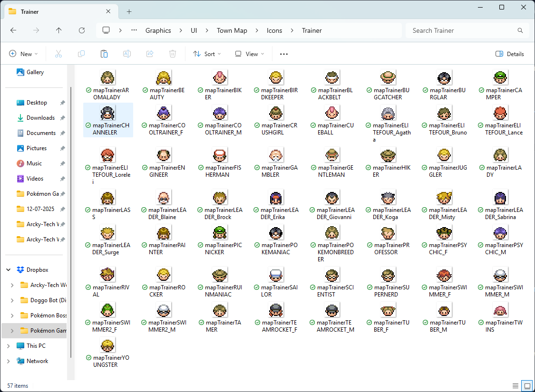Image resolution: width=535 pixels, height=392 pixels.
Task: Select the mapTrainerBIKER sprite file
Action: [x=220, y=85]
